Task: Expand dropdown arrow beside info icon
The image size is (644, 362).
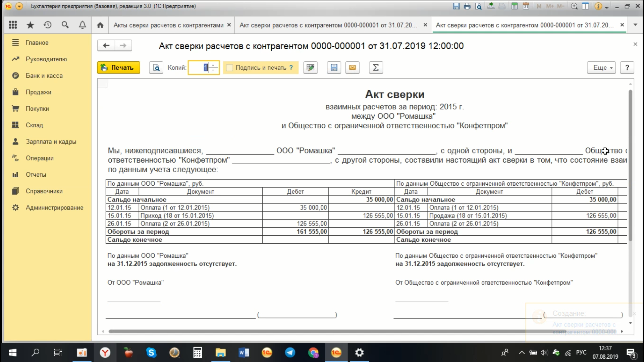Action: (x=607, y=7)
